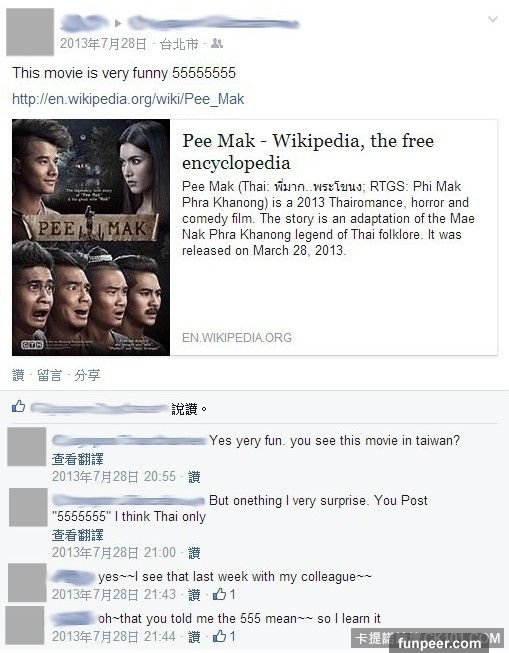Click the first commenter's avatar
This screenshot has height=653, width=509.
(27, 446)
